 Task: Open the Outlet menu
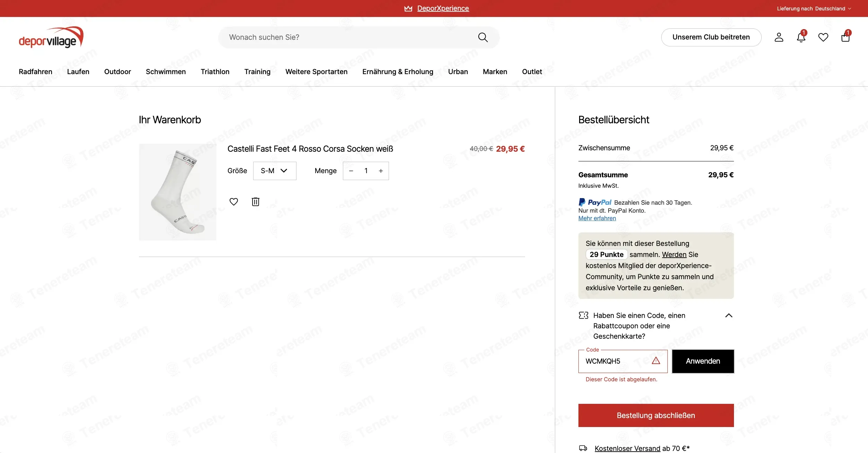point(532,72)
